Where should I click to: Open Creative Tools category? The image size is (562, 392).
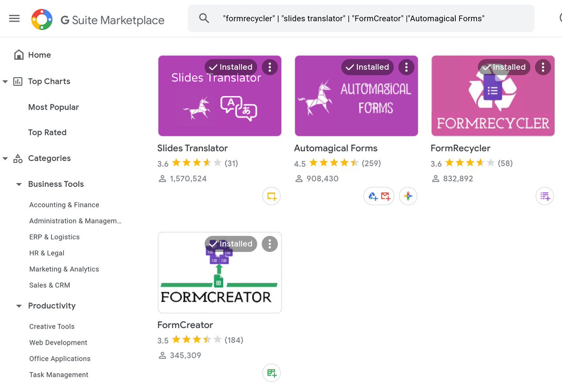click(52, 326)
